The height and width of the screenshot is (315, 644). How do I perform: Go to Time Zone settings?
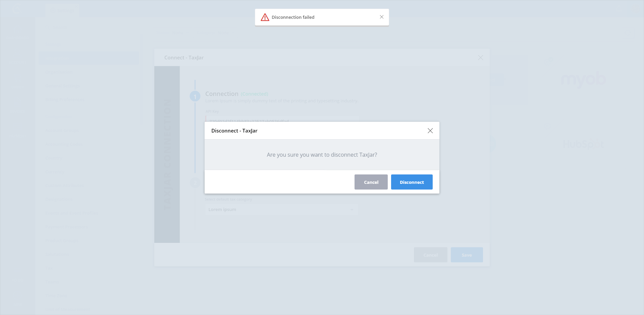pyautogui.click(x=56, y=296)
